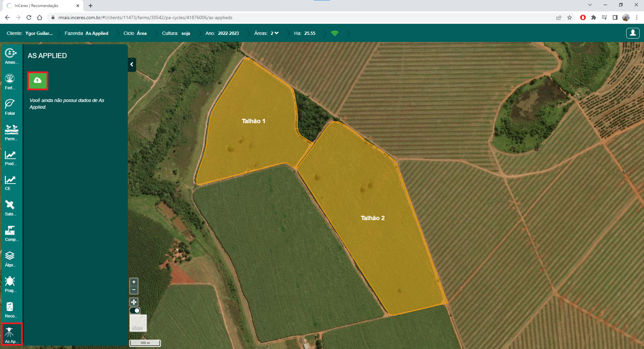Click the 100 m scale bar

[145, 343]
